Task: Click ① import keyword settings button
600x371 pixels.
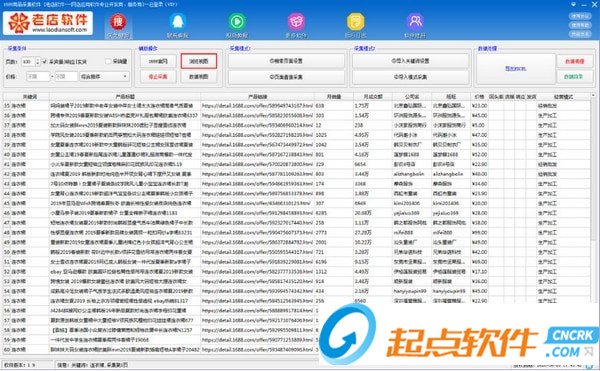Action: pos(410,61)
